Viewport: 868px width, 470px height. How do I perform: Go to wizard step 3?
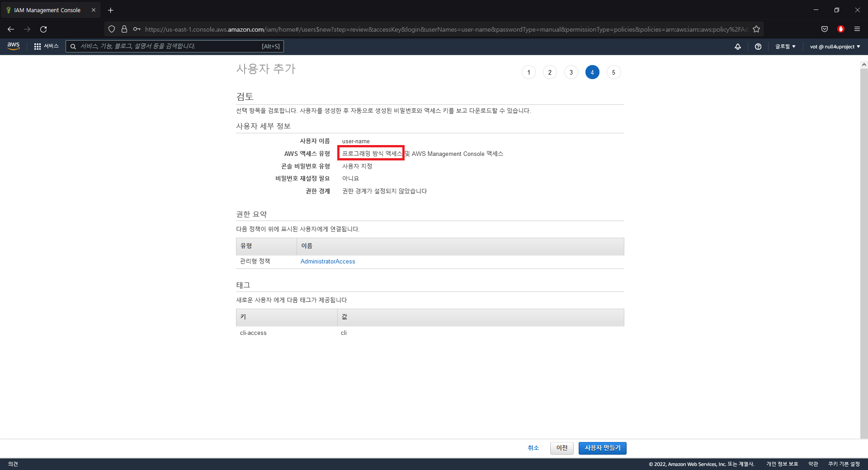pyautogui.click(x=571, y=72)
